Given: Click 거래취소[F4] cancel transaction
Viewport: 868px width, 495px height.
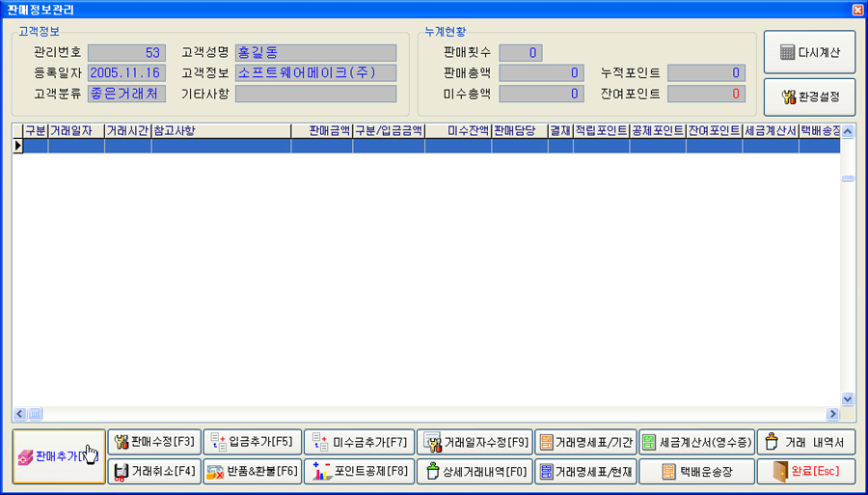Looking at the screenshot, I should tap(154, 471).
